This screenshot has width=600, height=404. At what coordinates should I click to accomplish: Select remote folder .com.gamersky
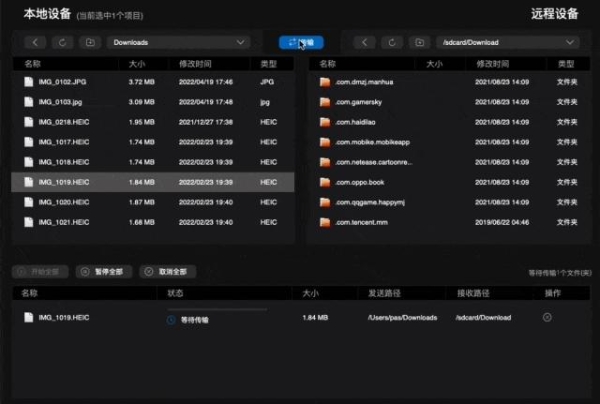pyautogui.click(x=450, y=102)
